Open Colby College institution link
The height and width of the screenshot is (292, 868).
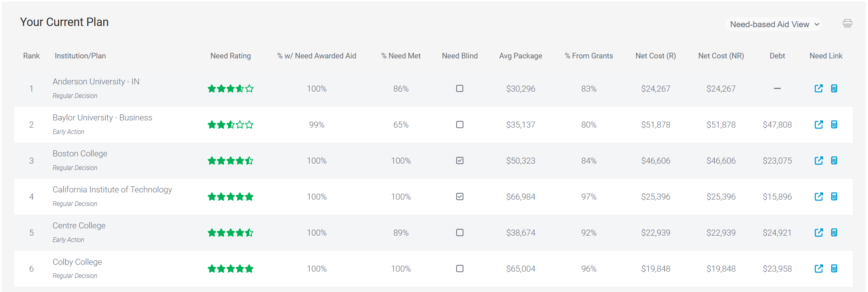pyautogui.click(x=77, y=262)
